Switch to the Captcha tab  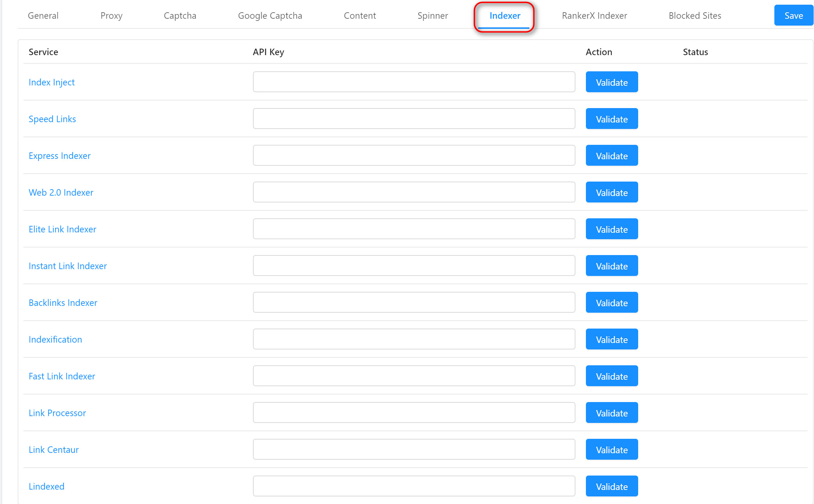[180, 15]
